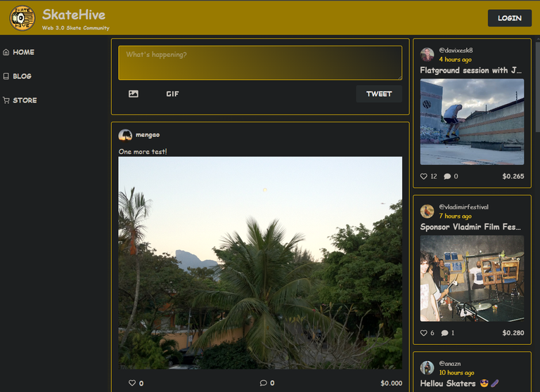Like the Flatground session post

click(x=424, y=176)
